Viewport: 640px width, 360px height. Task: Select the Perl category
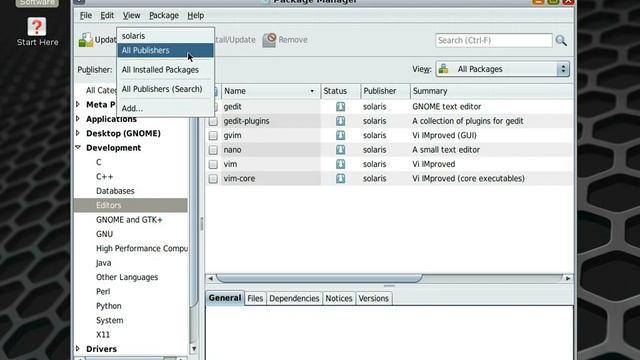tap(103, 291)
